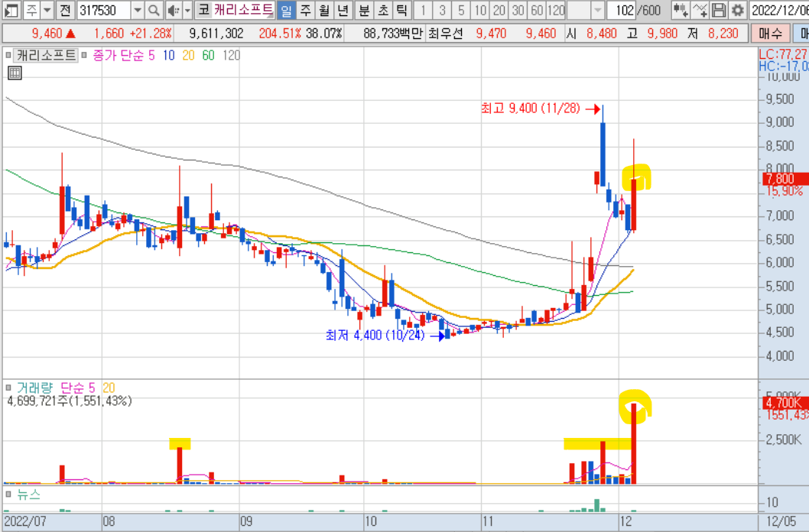Click the 캐리소프트 chart legend label
This screenshot has height=532, width=809.
coord(46,55)
